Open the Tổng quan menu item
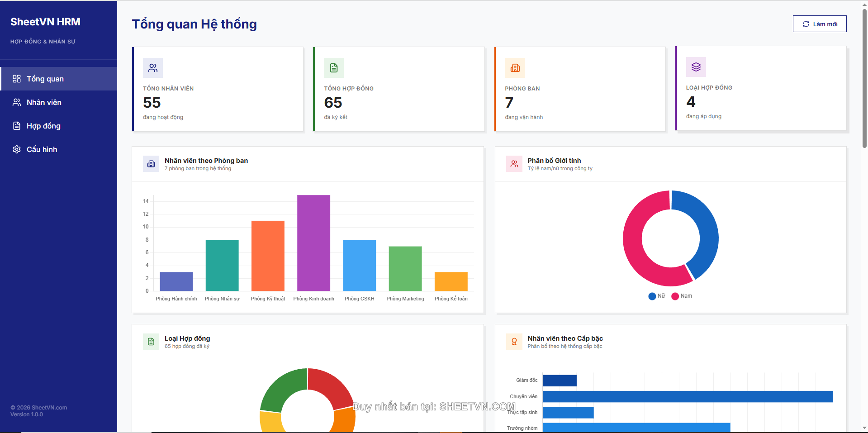 click(45, 79)
